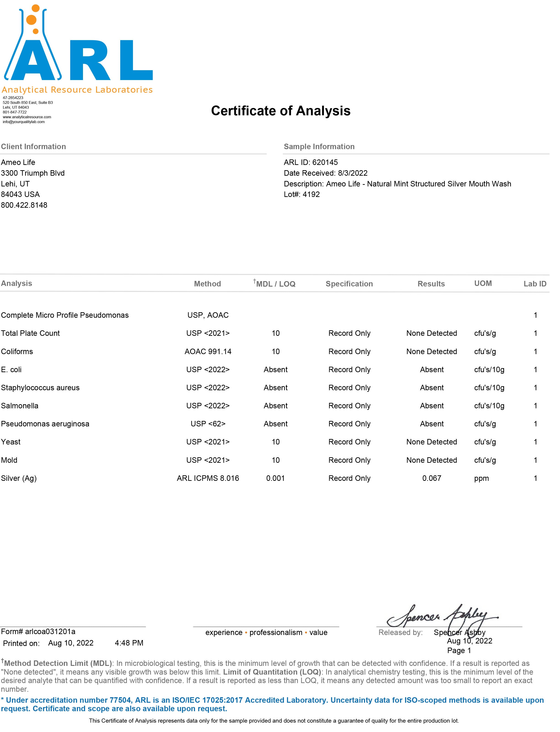
Task: Click the Results column header
Action: click(x=431, y=284)
